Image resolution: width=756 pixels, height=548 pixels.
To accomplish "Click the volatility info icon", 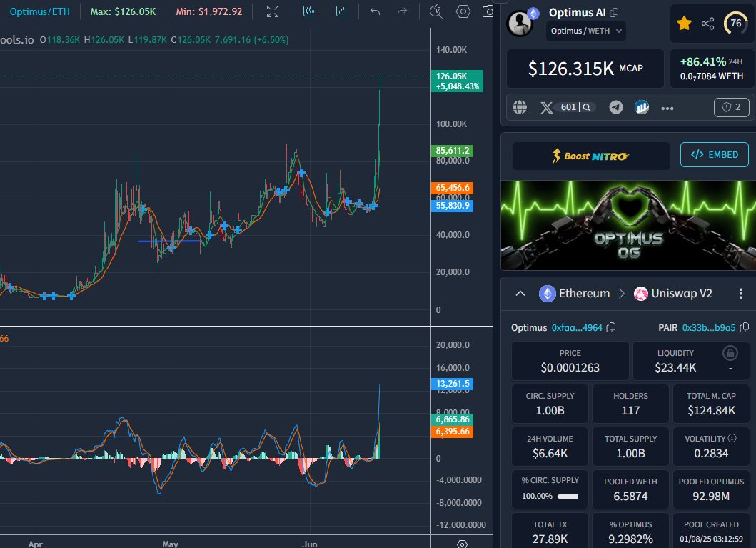I will 732,438.
